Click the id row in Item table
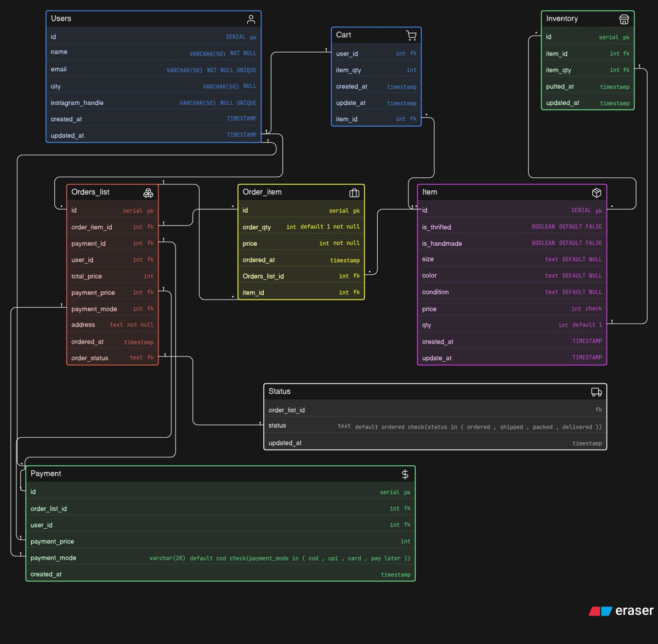The width and height of the screenshot is (658, 644). click(512, 210)
